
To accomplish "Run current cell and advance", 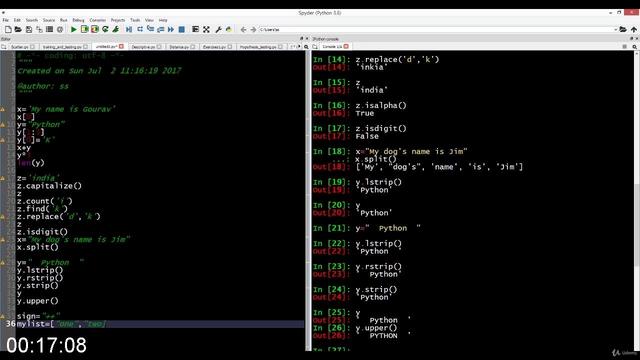I will 95,29.
